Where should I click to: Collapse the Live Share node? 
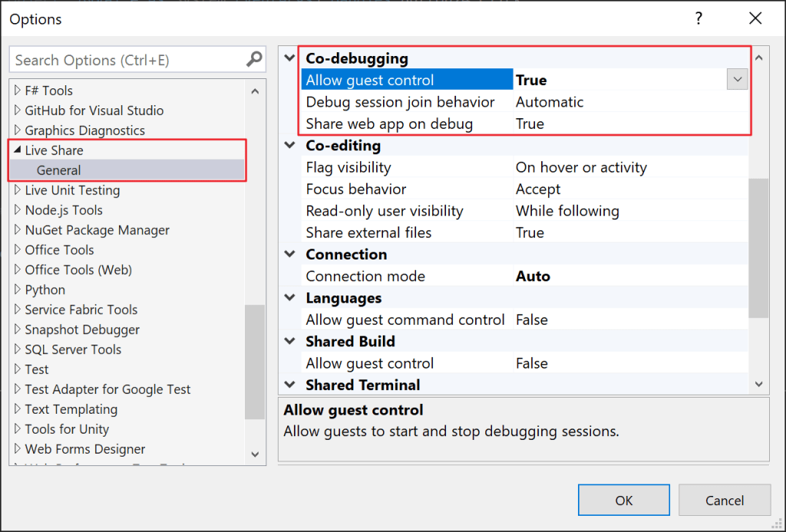tap(17, 150)
